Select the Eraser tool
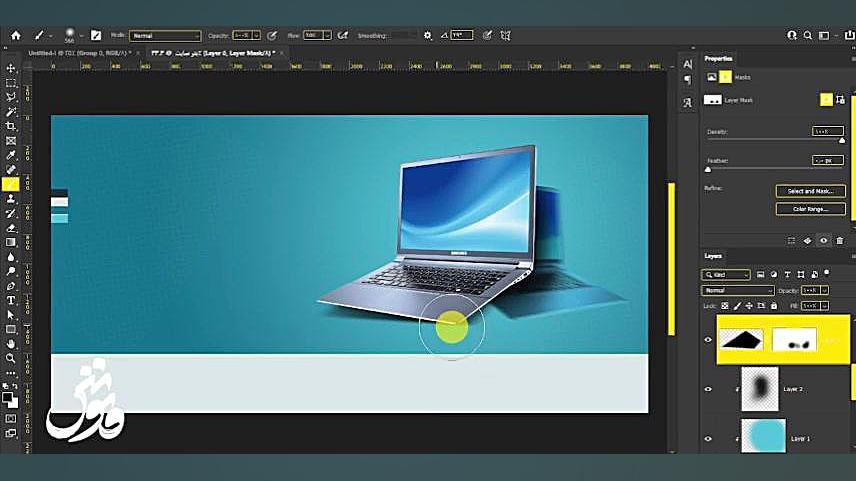The width and height of the screenshot is (856, 481). click(10, 228)
